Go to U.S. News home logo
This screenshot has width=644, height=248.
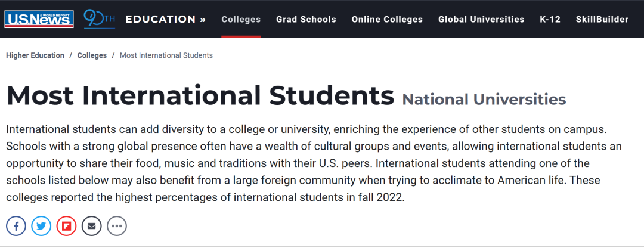click(39, 19)
